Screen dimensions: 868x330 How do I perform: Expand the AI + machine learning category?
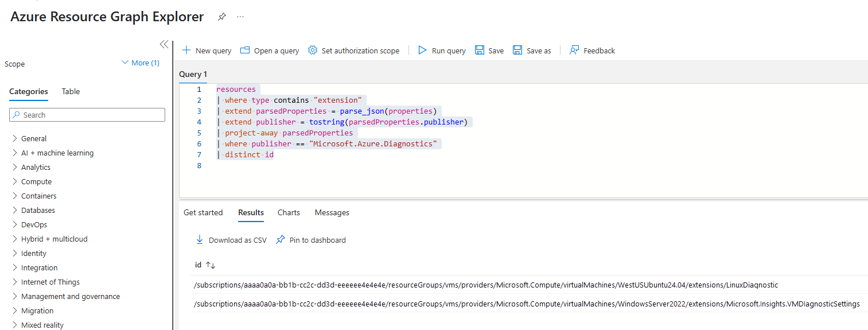click(15, 153)
